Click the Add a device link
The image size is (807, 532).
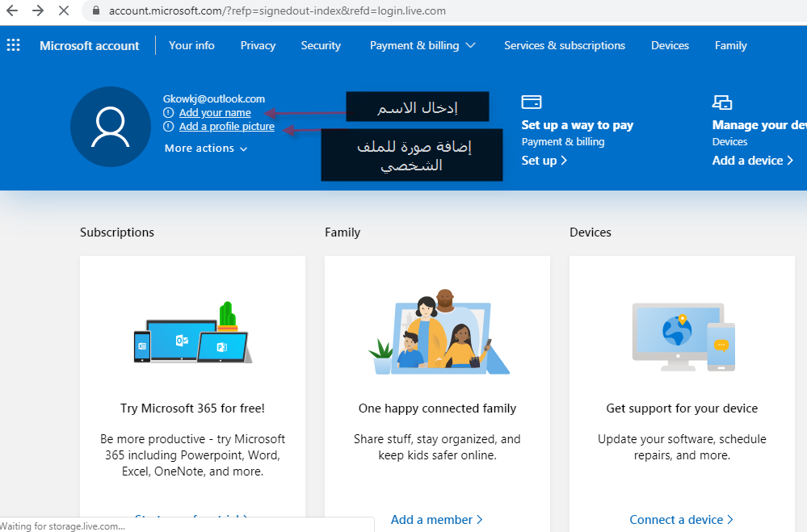(x=752, y=161)
